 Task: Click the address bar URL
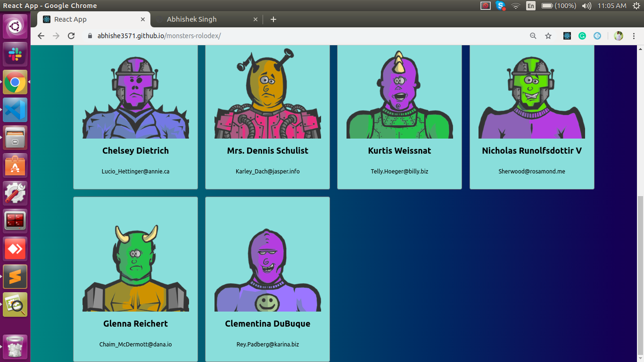159,36
